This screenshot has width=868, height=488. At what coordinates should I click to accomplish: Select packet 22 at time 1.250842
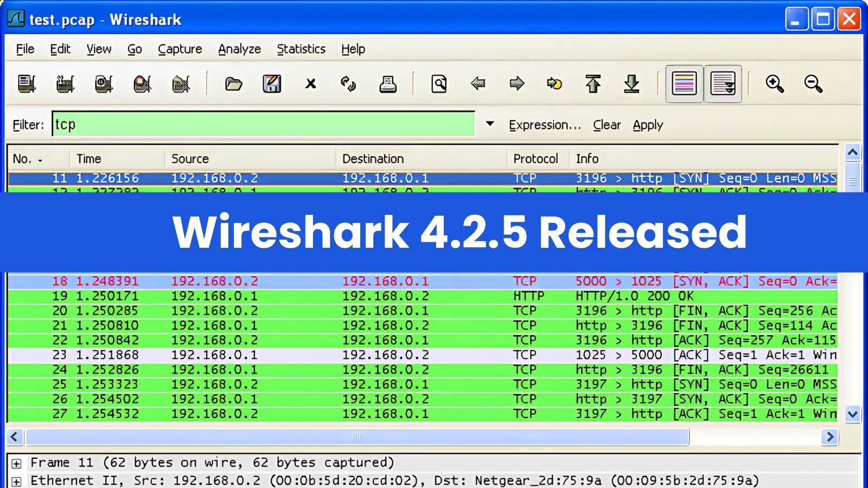423,340
